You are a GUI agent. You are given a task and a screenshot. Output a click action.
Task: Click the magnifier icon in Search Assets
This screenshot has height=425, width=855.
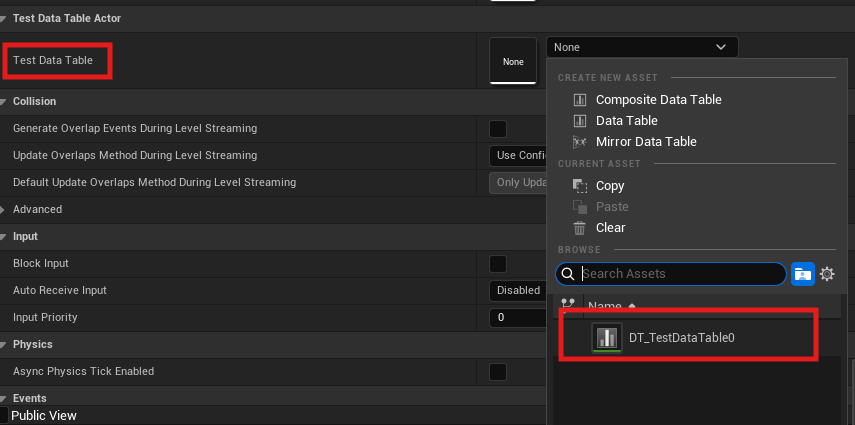[568, 274]
